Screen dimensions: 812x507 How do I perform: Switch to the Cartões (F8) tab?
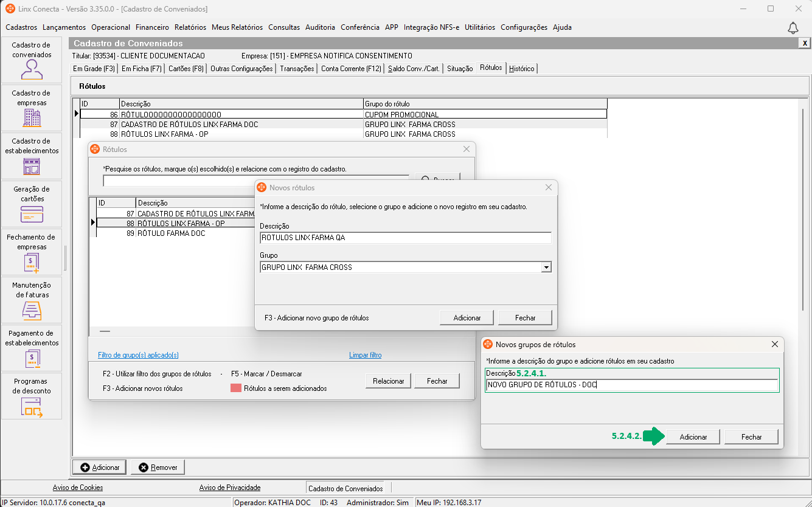[x=186, y=69]
